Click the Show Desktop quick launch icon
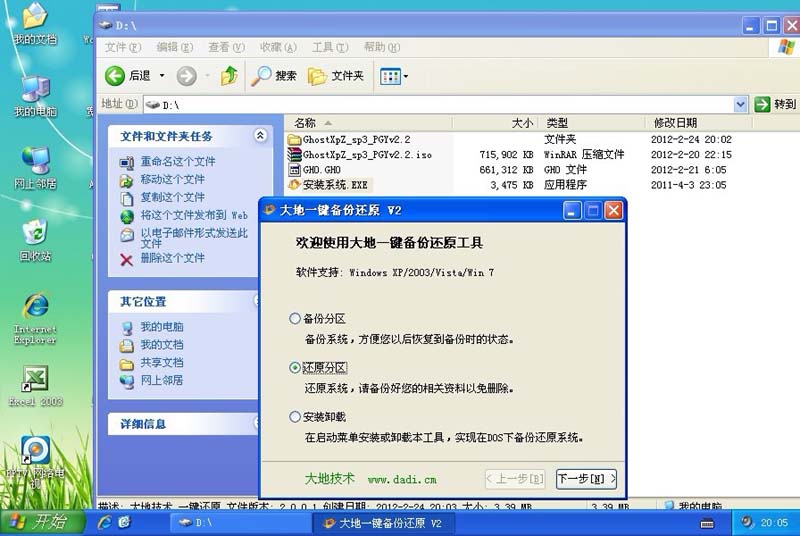The image size is (800, 536). point(125,523)
